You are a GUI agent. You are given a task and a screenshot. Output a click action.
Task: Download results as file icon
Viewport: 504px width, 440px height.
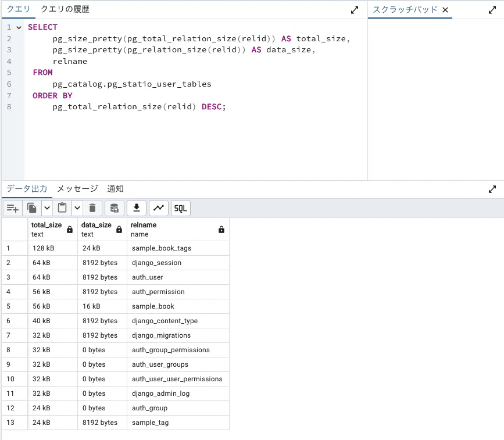pyautogui.click(x=137, y=208)
